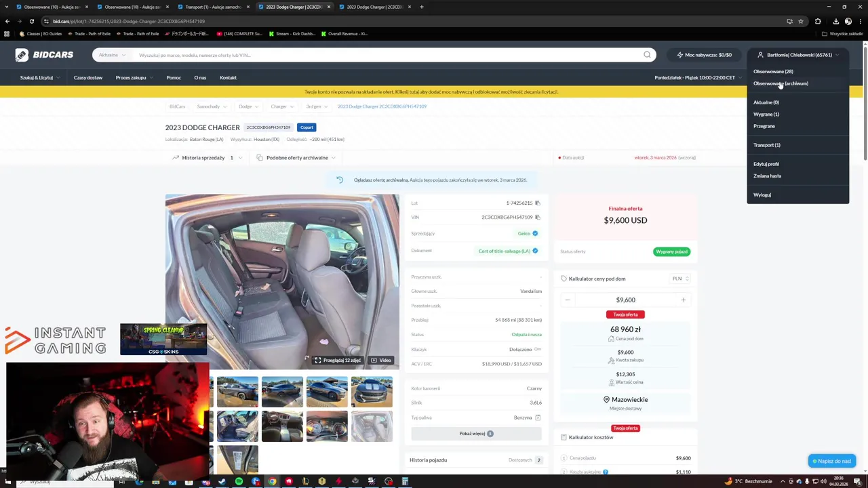Expand the Proces zakupu menu

coord(134,77)
